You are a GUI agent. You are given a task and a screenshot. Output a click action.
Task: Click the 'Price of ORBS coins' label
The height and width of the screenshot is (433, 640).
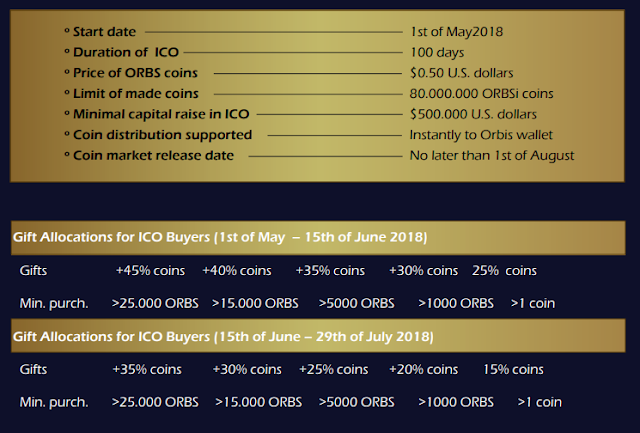coord(135,73)
